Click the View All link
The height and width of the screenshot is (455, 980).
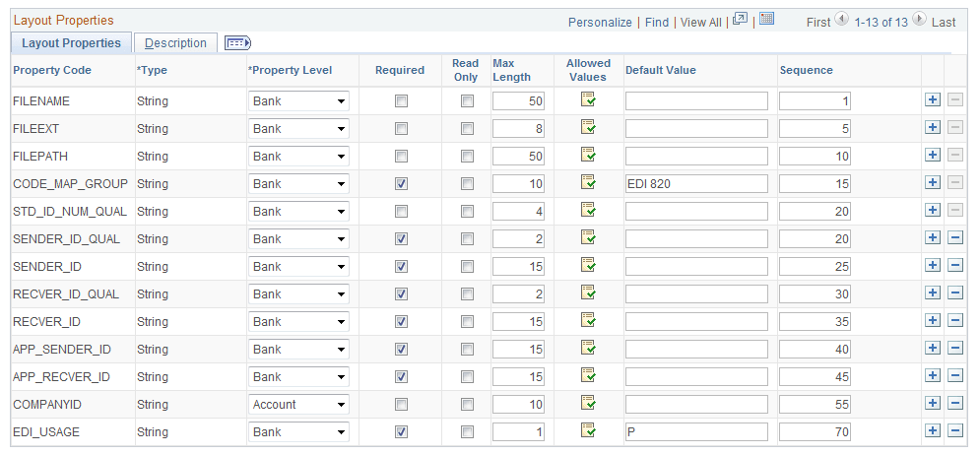pyautogui.click(x=700, y=22)
